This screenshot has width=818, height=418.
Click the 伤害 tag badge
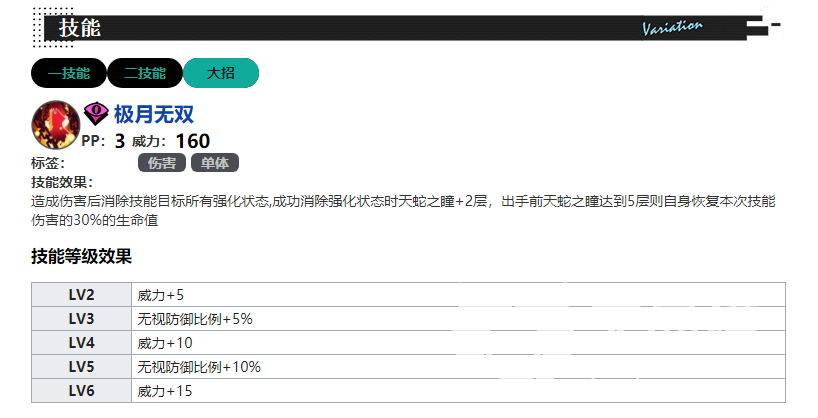click(161, 163)
